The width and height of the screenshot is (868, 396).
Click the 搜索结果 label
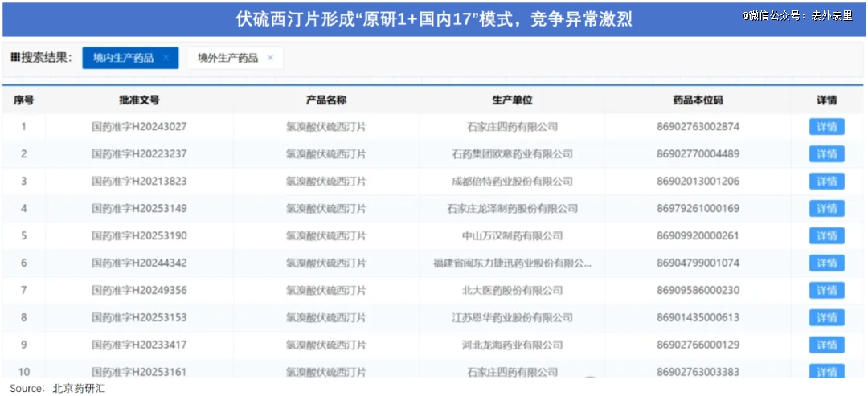pos(47,58)
